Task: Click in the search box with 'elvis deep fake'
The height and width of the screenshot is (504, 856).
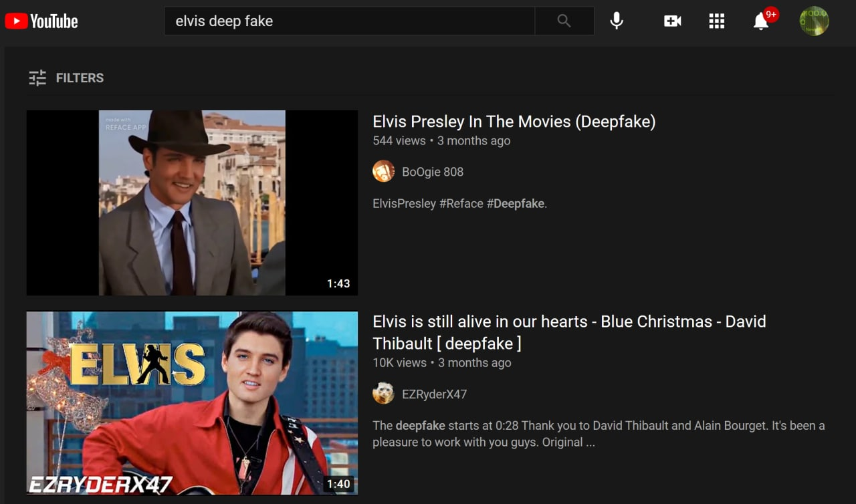Action: coord(349,21)
